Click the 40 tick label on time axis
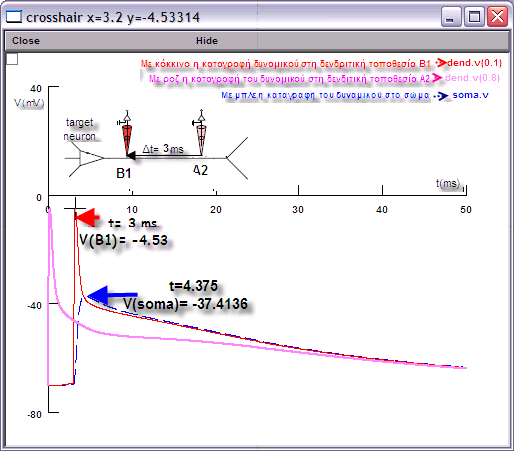Screen dimensions: 516x453 [382, 210]
